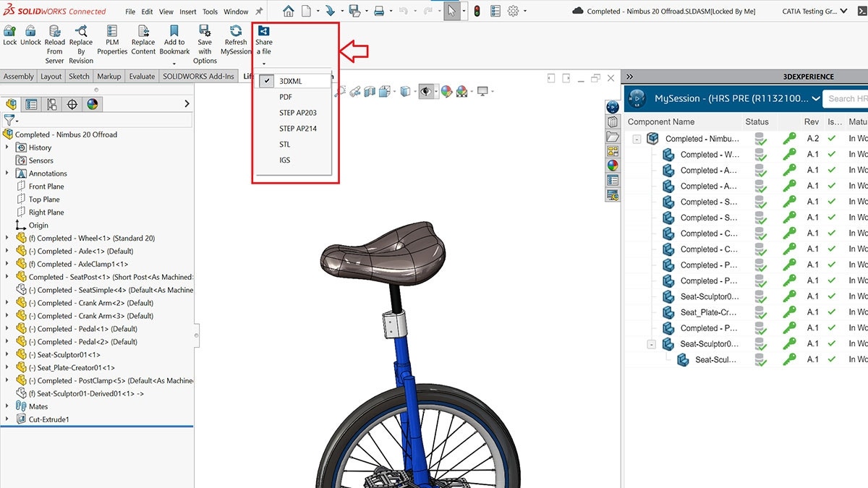Collapse the 3DEXPERIENCE task pane double chevron

click(629, 77)
